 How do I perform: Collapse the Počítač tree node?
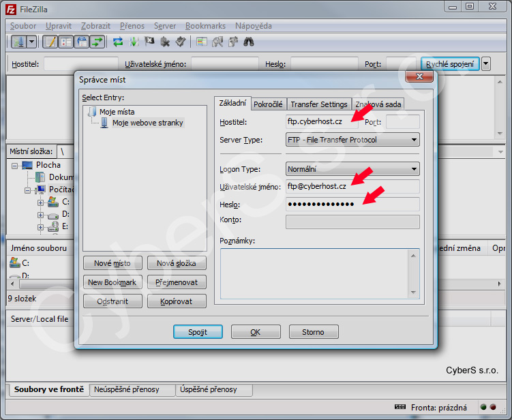click(x=28, y=190)
